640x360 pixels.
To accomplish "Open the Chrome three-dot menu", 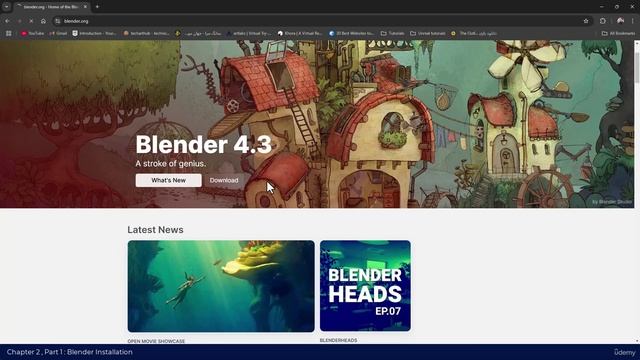I will click(x=633, y=21).
